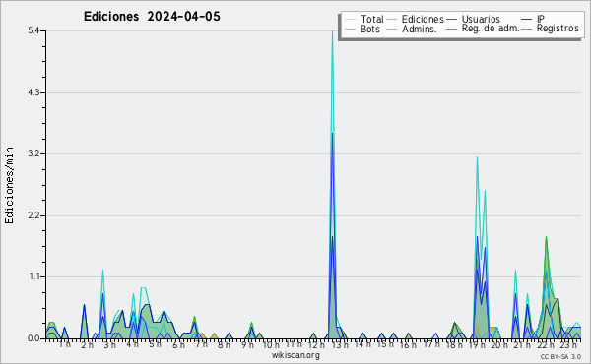Click the 1 h x-axis label
591x364 pixels.
tap(64, 344)
